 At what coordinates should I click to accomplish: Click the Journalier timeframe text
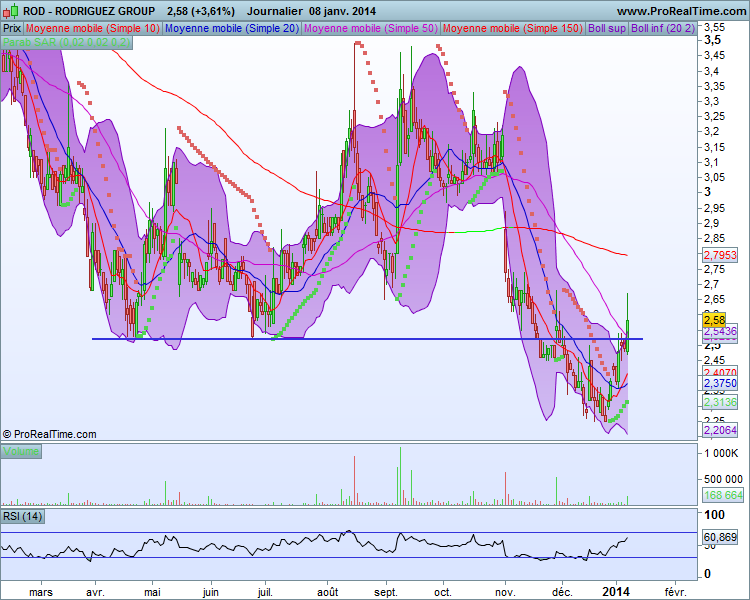tap(275, 11)
